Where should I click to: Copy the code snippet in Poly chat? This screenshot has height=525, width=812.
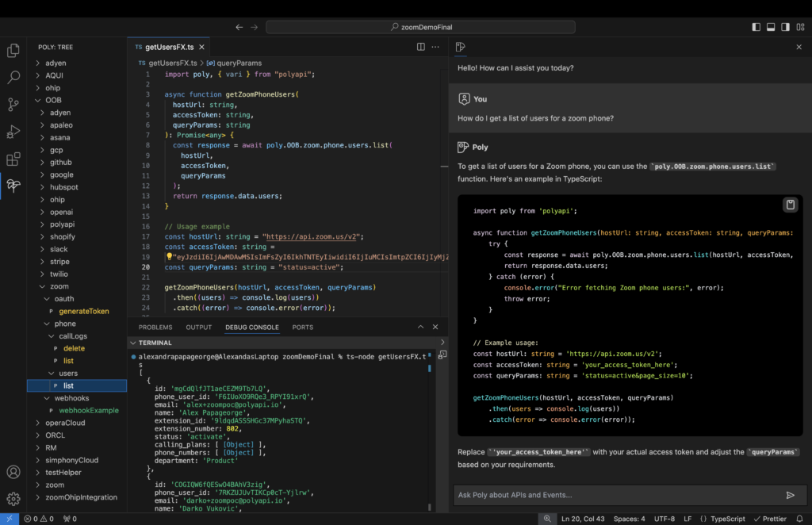tap(790, 205)
